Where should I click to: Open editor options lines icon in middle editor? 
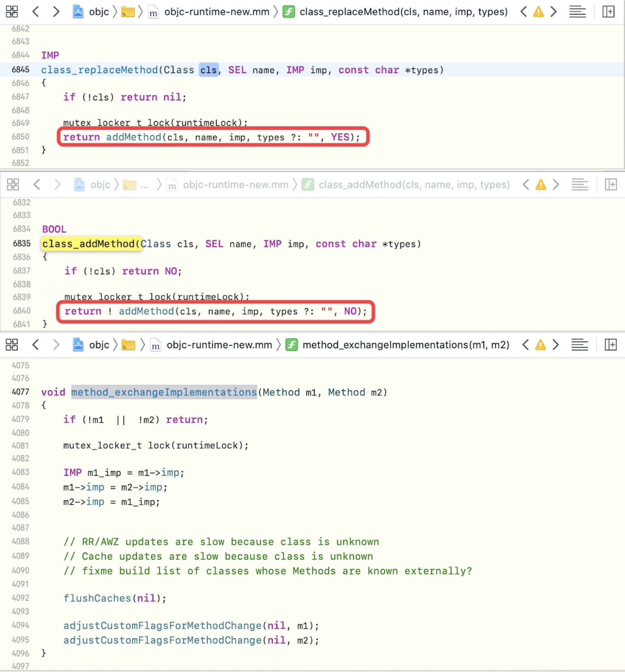click(580, 185)
